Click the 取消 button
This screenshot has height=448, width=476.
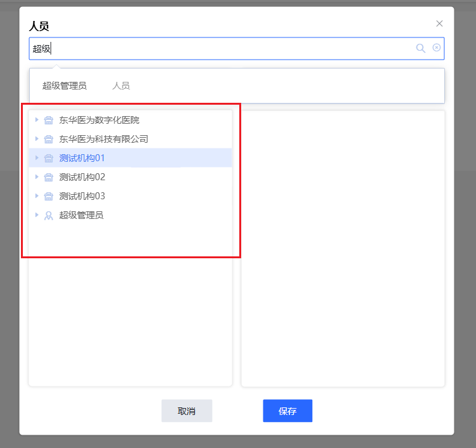point(187,411)
